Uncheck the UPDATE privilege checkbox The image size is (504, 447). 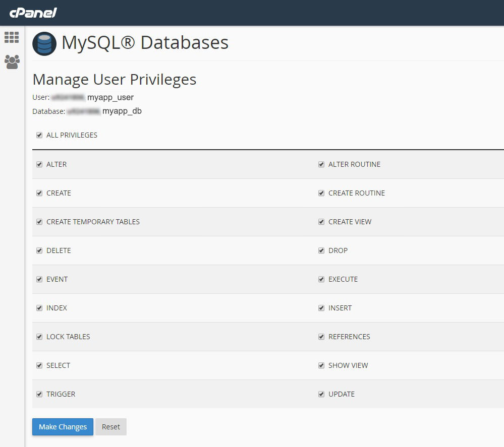[x=321, y=394]
